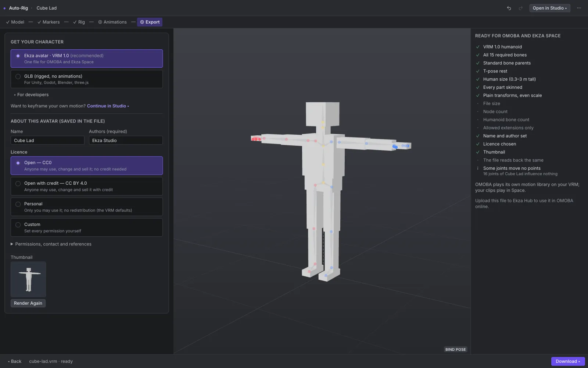Click the checkmark next to Thumbnail in checklist
The height and width of the screenshot is (368, 588).
478,152
